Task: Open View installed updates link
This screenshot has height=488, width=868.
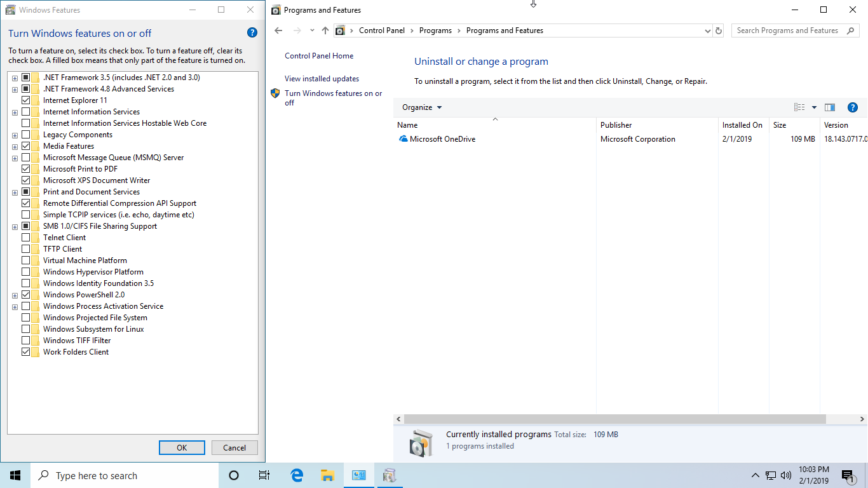Action: 322,79
